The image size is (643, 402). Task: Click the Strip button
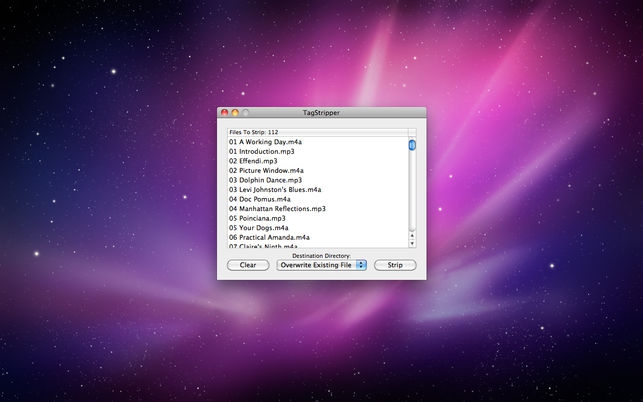click(395, 265)
